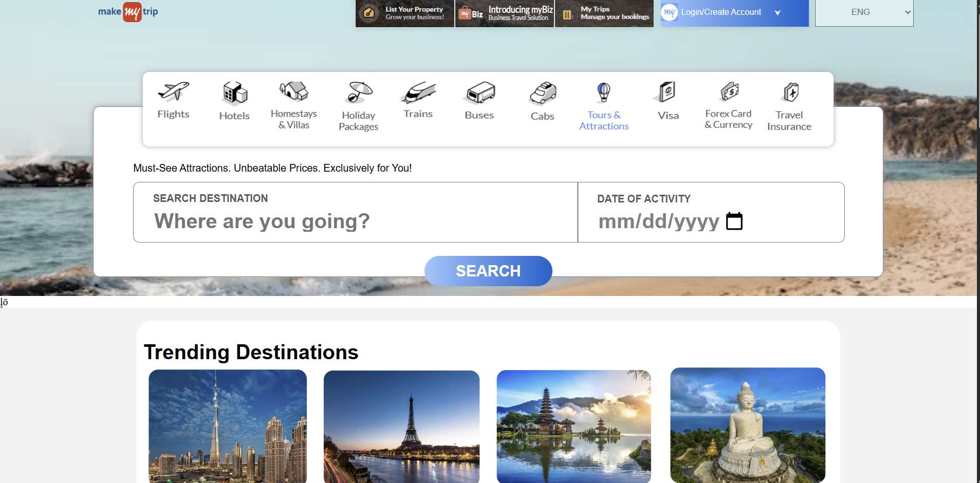Open My Trips manage bookings
This screenshot has width=980, height=483.
click(604, 13)
